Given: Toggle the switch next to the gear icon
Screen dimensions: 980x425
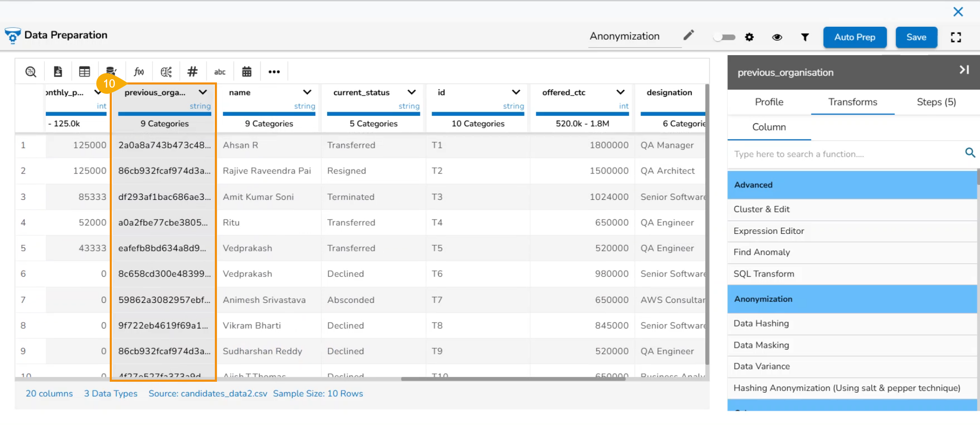Looking at the screenshot, I should 724,37.
